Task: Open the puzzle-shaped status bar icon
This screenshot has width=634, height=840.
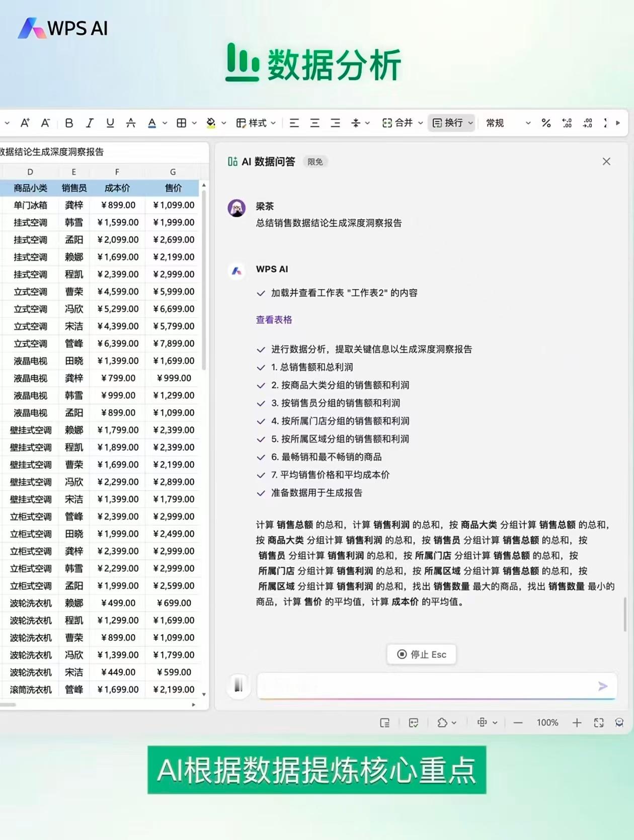Action: tap(443, 723)
